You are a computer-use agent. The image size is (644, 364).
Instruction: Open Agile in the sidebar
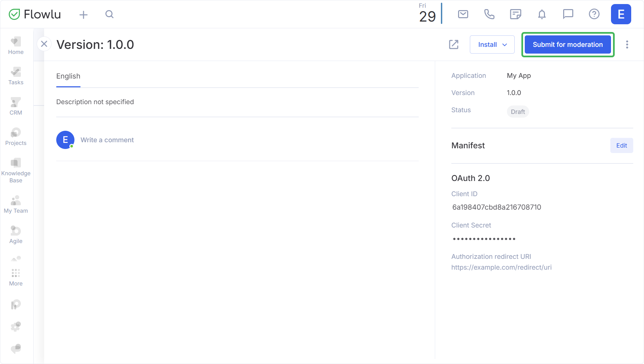click(16, 235)
